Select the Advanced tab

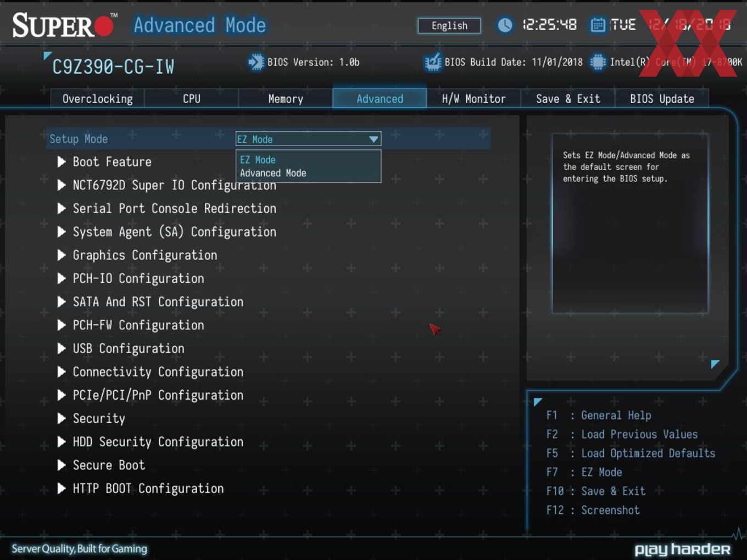(x=380, y=99)
